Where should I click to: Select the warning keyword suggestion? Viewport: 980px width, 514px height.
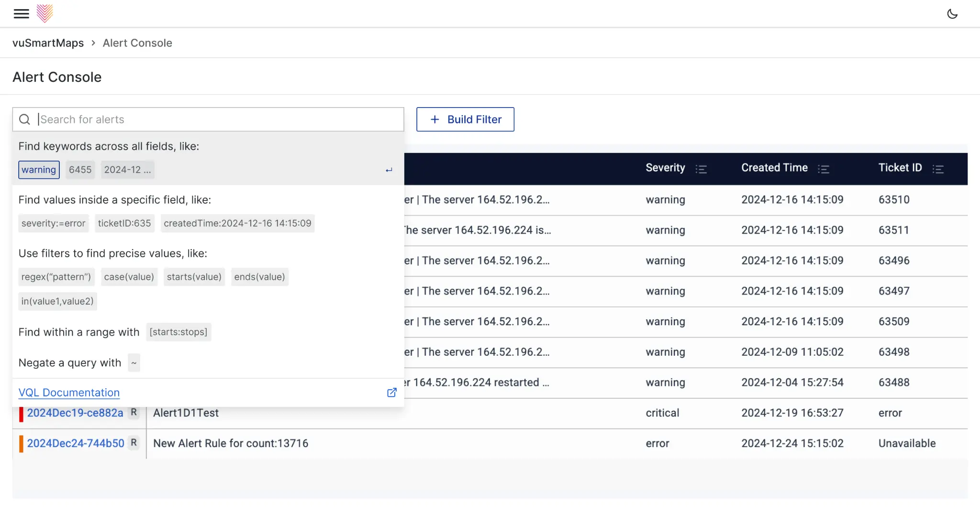pos(39,170)
